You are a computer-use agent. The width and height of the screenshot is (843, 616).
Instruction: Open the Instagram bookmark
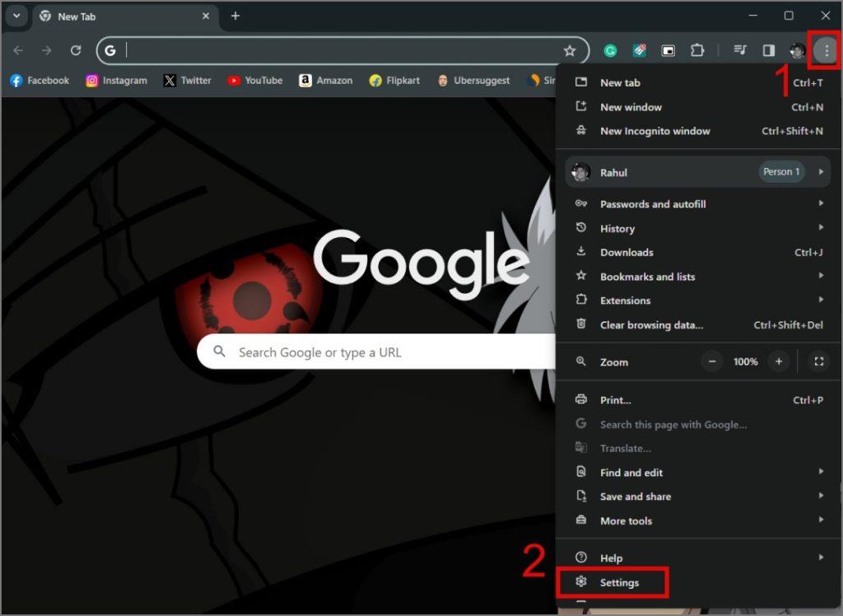point(116,80)
